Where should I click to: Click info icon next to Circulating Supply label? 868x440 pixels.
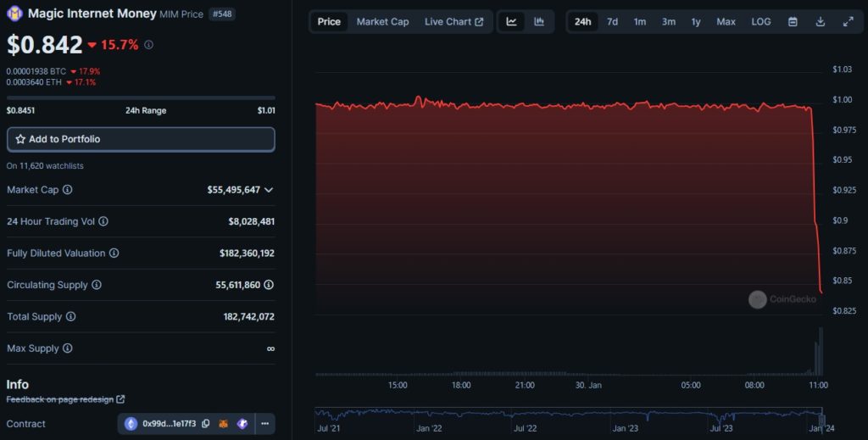click(x=97, y=285)
